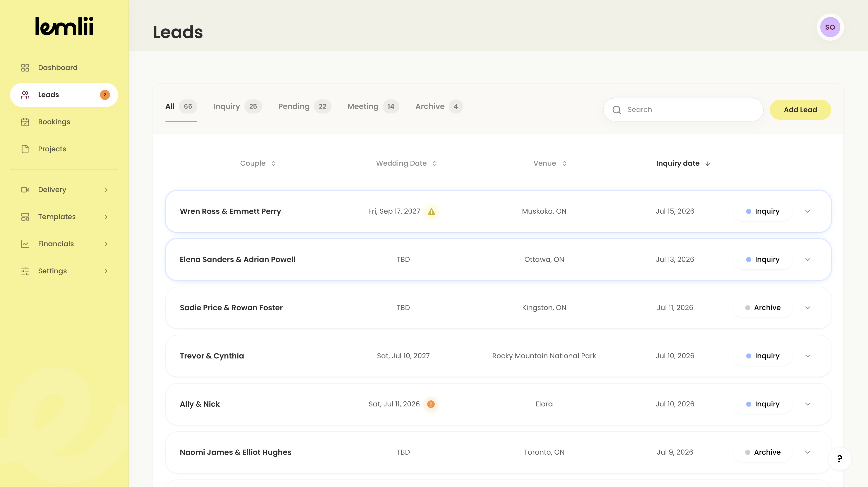This screenshot has height=487, width=868.
Task: Click the Sat, Jul 10, 2027 wedding date
Action: pos(403,356)
